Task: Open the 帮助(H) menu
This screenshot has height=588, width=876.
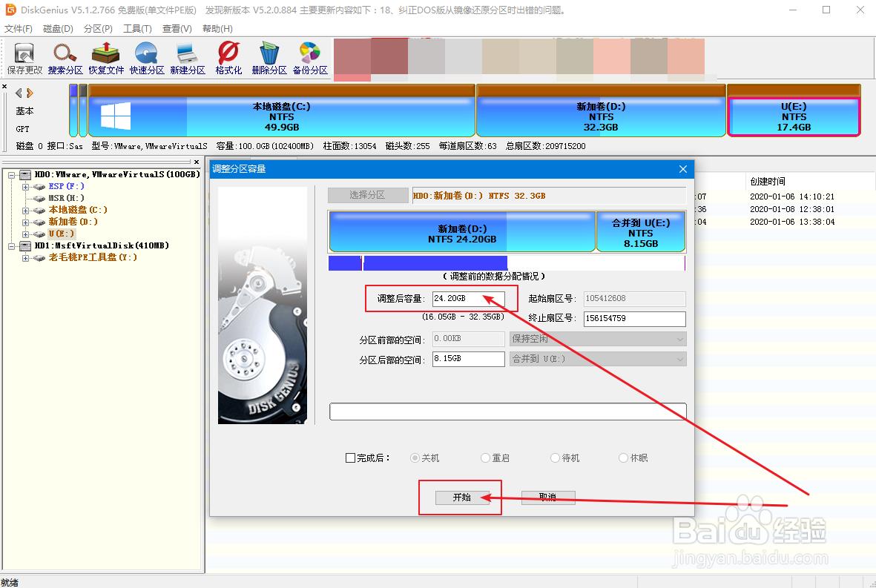Action: [217, 28]
